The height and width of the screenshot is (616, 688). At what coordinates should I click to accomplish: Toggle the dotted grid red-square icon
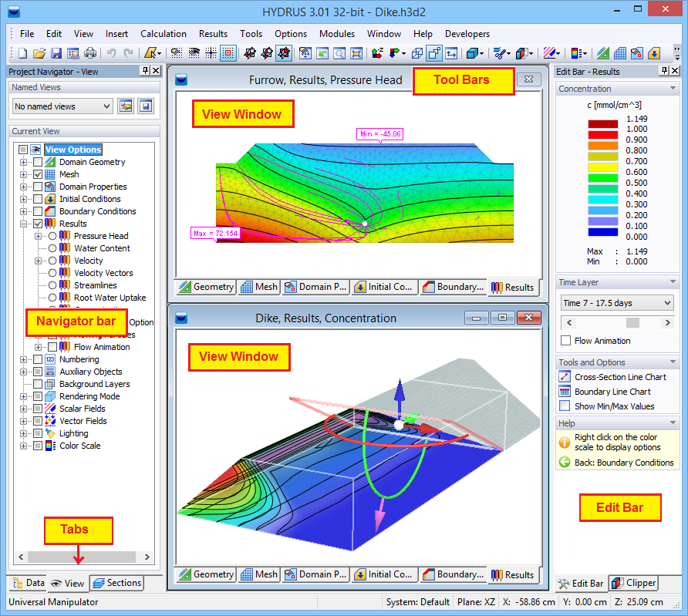click(x=228, y=53)
